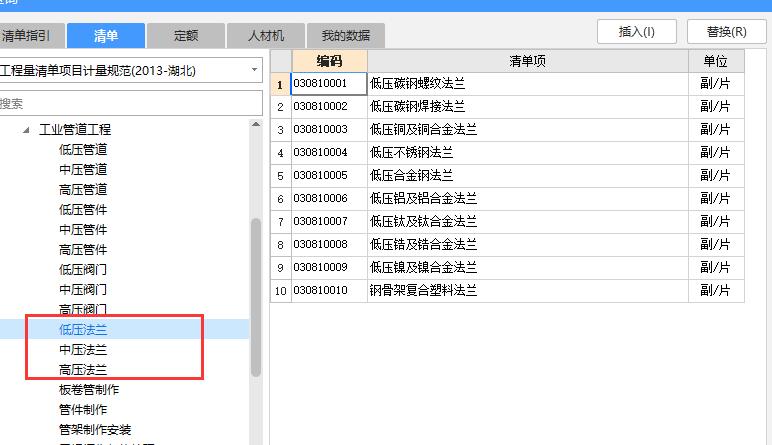This screenshot has height=445, width=772.
Task: Select 中压管道 tree item
Action: [83, 170]
